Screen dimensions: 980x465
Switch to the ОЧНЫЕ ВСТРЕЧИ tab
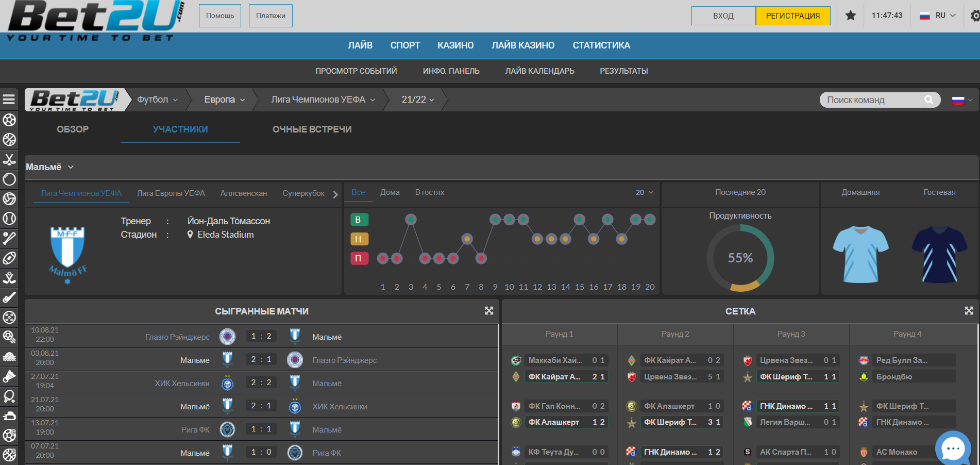tap(312, 129)
